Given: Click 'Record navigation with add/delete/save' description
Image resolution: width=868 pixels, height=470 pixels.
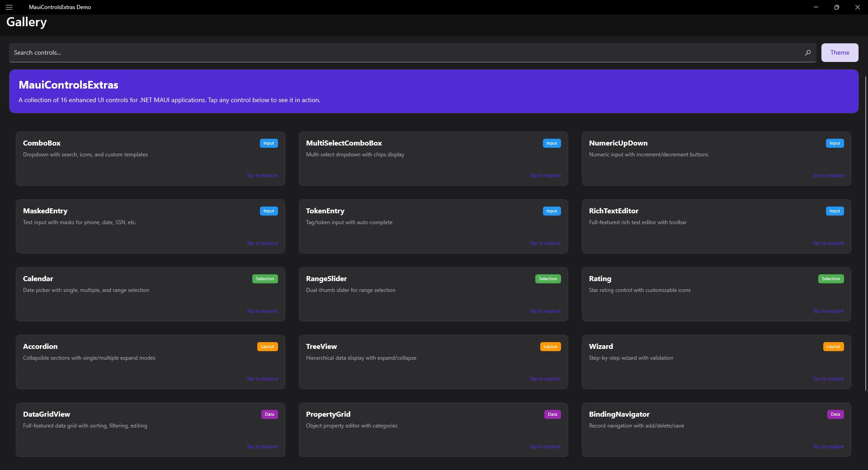Looking at the screenshot, I should point(637,426).
